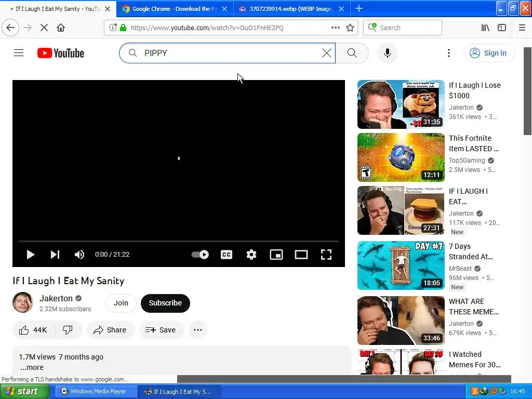Click the Sign in button
This screenshot has height=399, width=532.
click(x=488, y=53)
